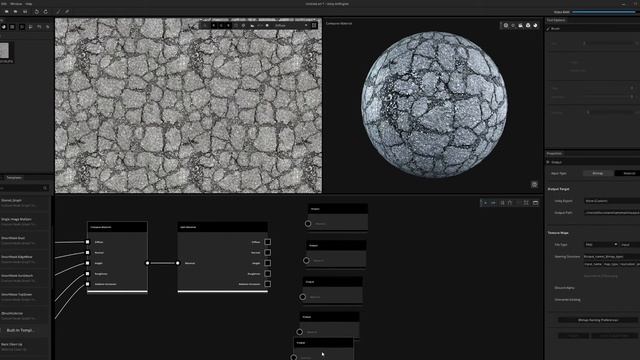The width and height of the screenshot is (640, 360).
Task: Click the Naming Structure field
Action: [611, 257]
